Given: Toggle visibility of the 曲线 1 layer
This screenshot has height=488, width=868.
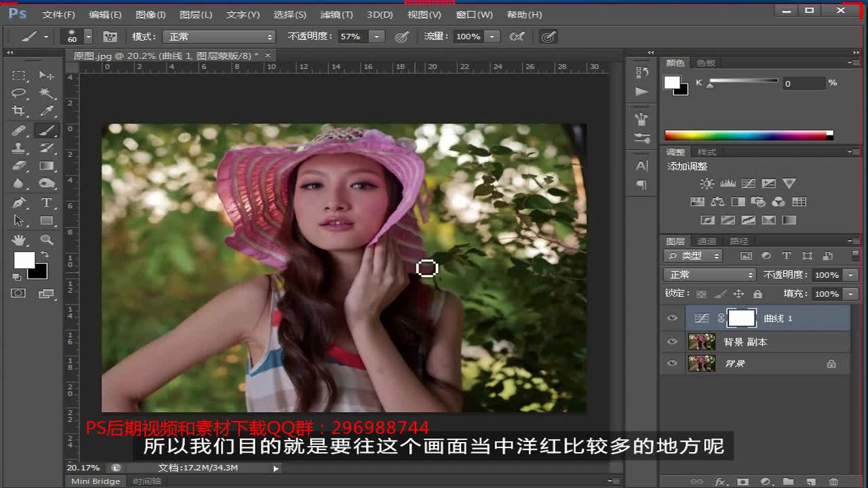Looking at the screenshot, I should point(672,318).
